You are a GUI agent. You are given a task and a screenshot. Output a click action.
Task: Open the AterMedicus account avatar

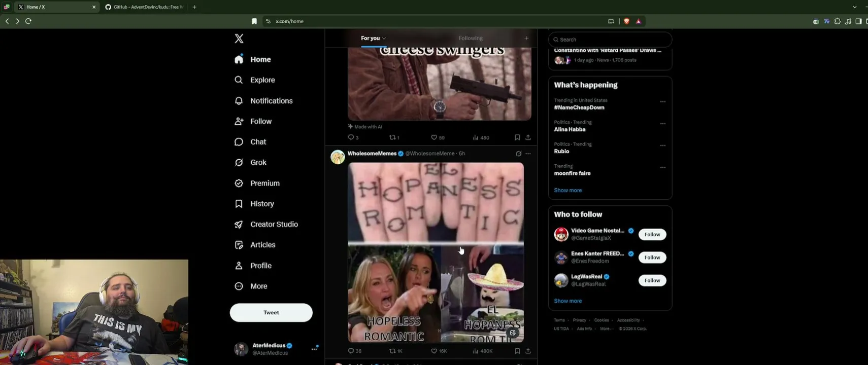click(241, 349)
